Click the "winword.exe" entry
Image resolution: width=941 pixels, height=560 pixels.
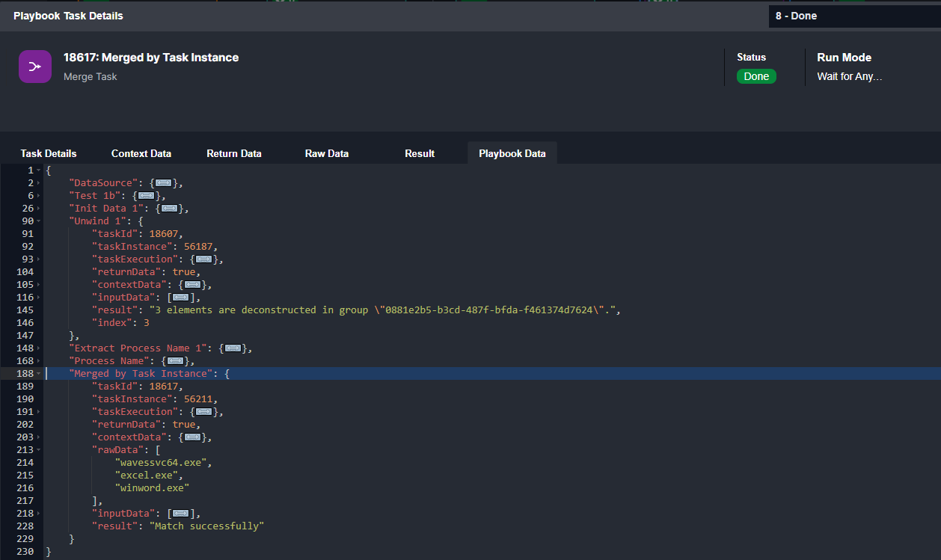coord(153,488)
